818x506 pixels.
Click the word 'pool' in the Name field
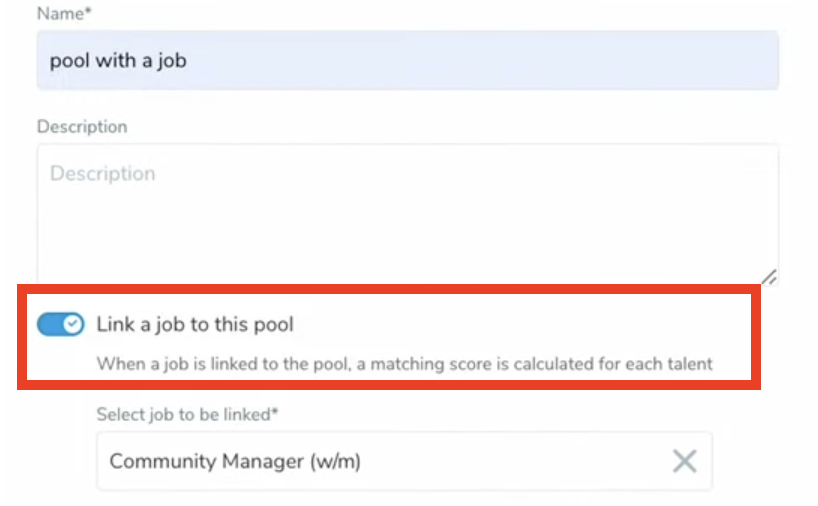70,61
